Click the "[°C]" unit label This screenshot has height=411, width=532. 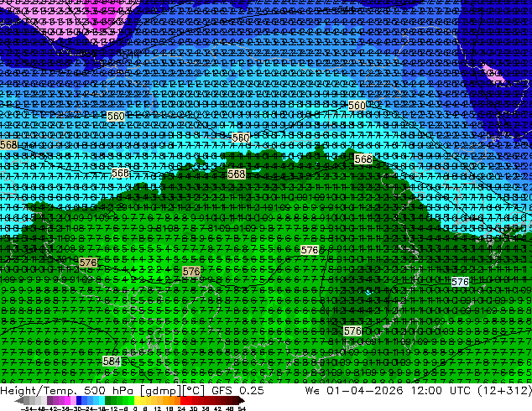coord(194,391)
